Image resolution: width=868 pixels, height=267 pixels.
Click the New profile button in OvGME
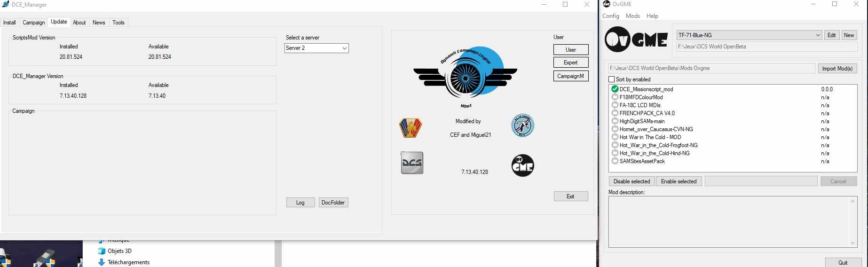point(849,35)
